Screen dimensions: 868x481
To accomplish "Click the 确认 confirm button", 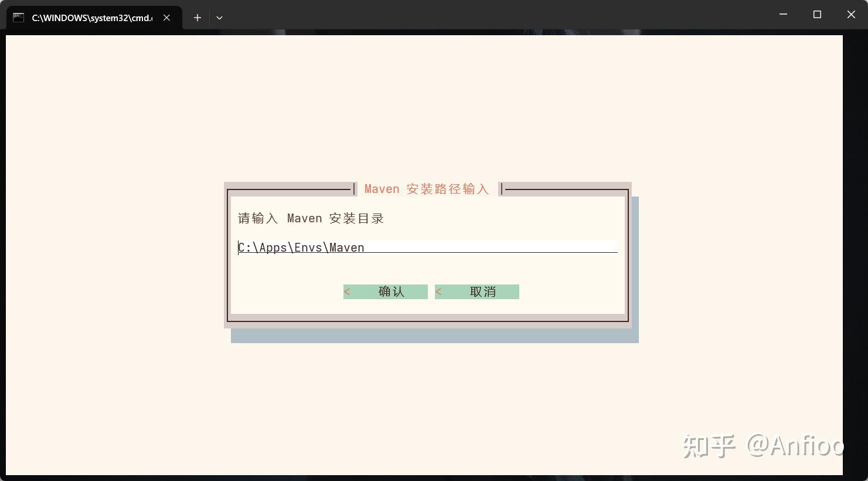I will point(385,292).
